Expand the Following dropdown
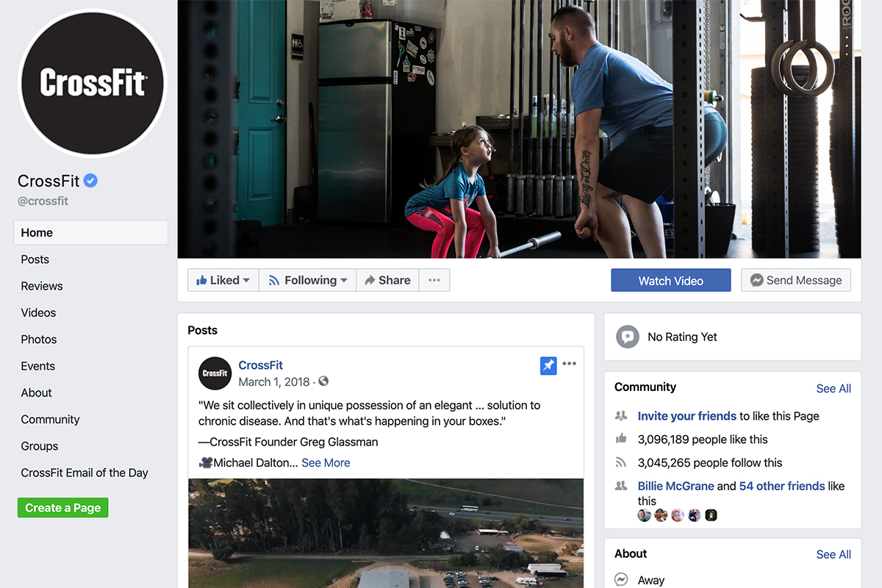 (x=307, y=280)
